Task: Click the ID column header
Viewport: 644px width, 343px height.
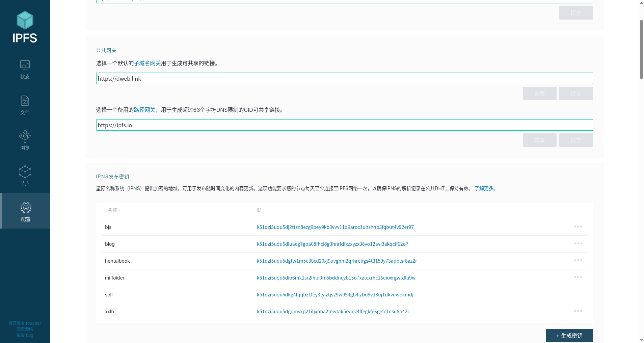Action: pos(259,210)
